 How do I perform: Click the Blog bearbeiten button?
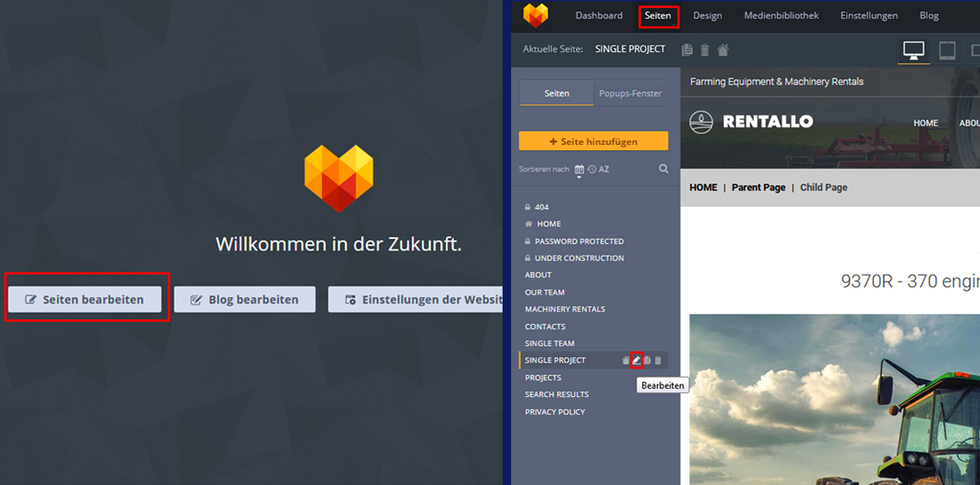pyautogui.click(x=244, y=300)
